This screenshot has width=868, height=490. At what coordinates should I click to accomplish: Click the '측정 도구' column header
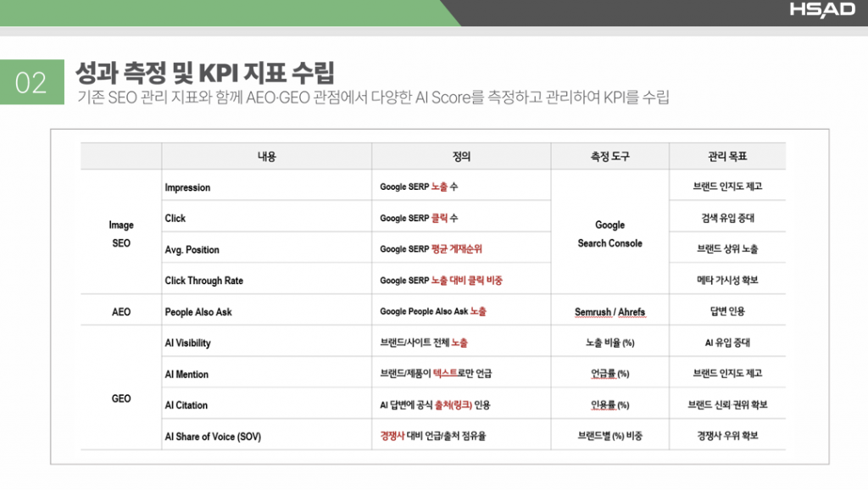pyautogui.click(x=610, y=157)
